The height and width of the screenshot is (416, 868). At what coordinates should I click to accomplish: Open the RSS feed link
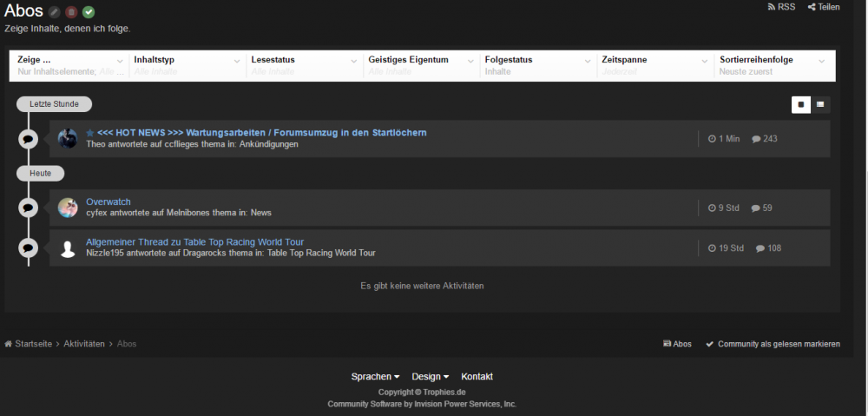pos(781,7)
